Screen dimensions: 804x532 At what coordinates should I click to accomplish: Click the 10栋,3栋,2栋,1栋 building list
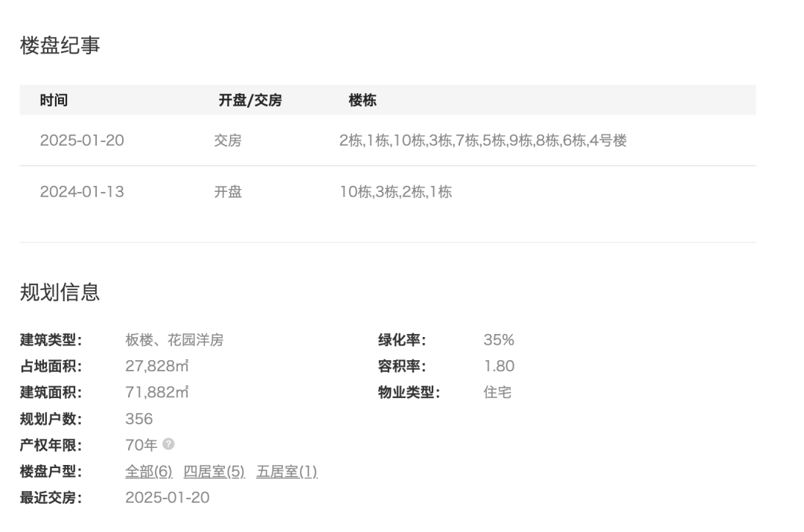click(x=395, y=193)
